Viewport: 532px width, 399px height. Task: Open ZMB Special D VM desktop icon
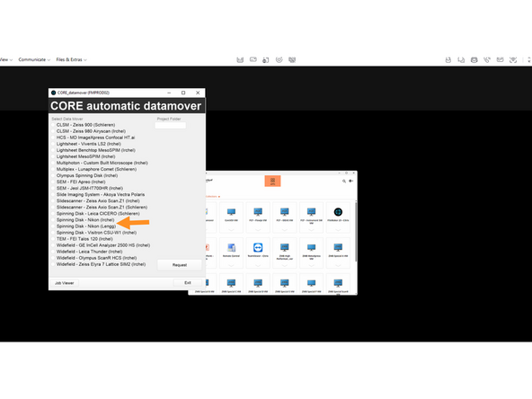258,282
